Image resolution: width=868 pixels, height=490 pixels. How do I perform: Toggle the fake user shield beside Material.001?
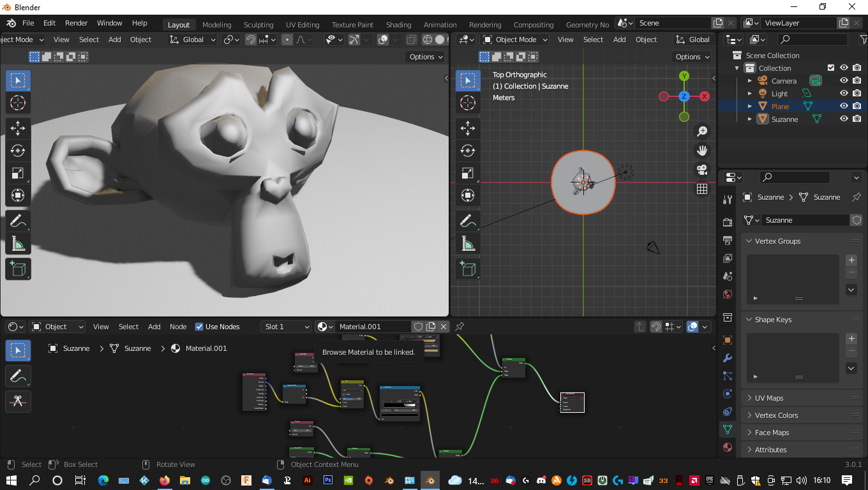tap(418, 327)
